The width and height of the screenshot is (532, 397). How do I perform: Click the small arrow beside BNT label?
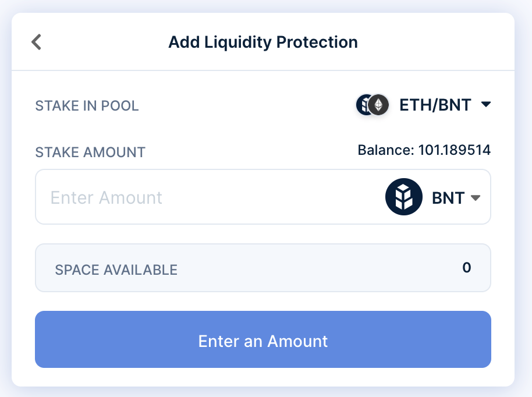click(475, 197)
